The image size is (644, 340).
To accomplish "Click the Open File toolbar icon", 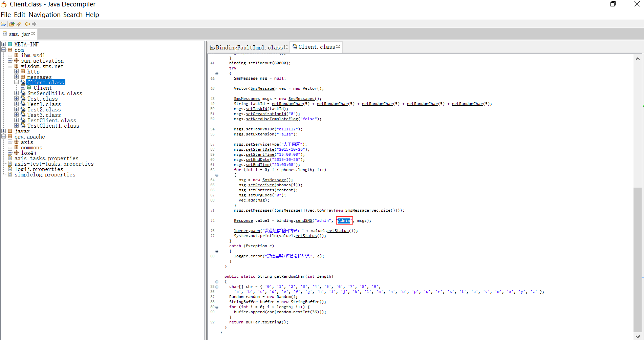I will 3,24.
